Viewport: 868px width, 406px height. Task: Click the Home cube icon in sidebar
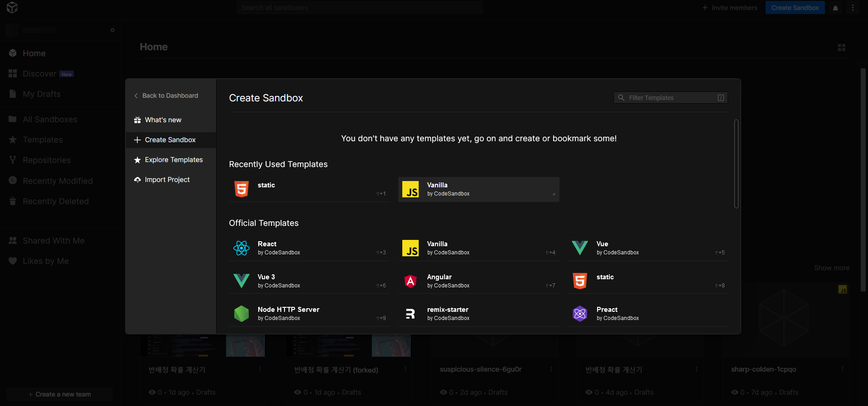click(13, 53)
